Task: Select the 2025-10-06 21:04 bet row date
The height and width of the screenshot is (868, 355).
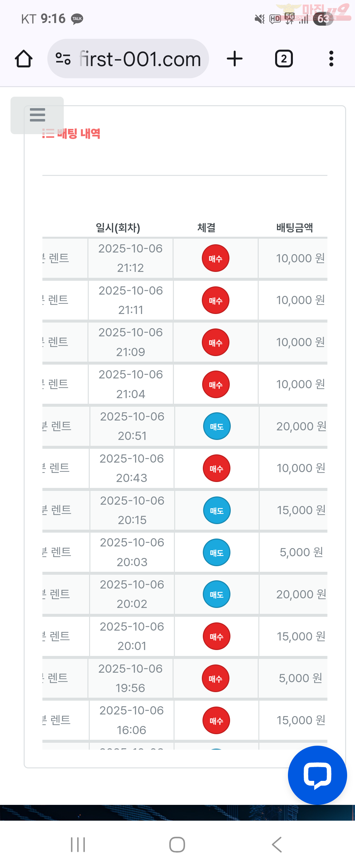Action: pos(131,384)
